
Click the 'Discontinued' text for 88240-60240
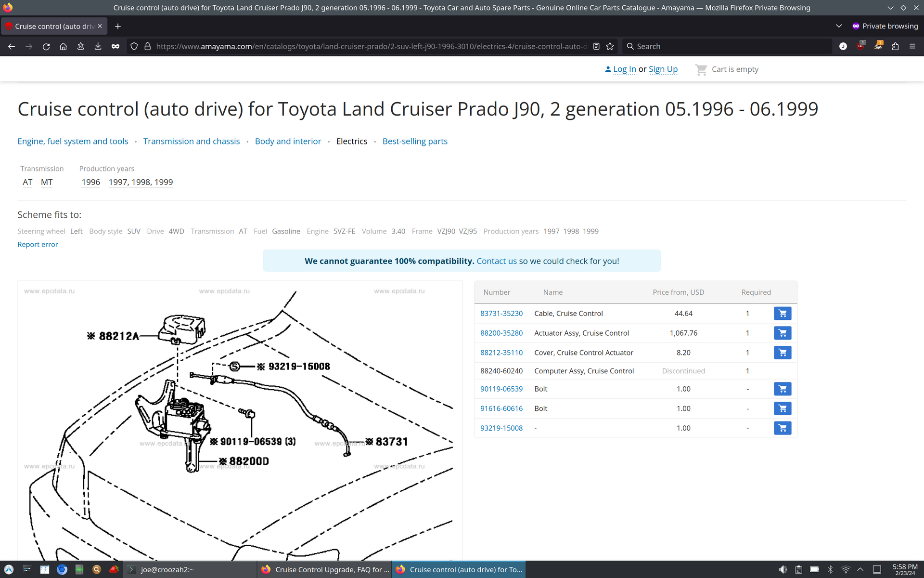683,371
